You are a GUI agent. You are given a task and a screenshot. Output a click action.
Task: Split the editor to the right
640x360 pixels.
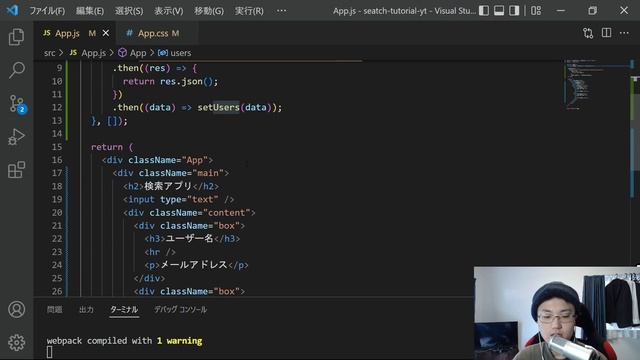607,33
